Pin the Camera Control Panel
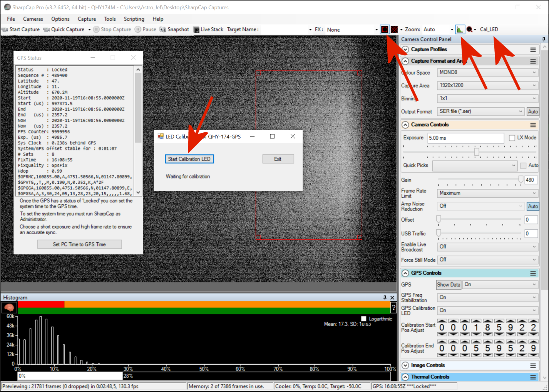Viewport: 549px width, 392px height. [544, 39]
